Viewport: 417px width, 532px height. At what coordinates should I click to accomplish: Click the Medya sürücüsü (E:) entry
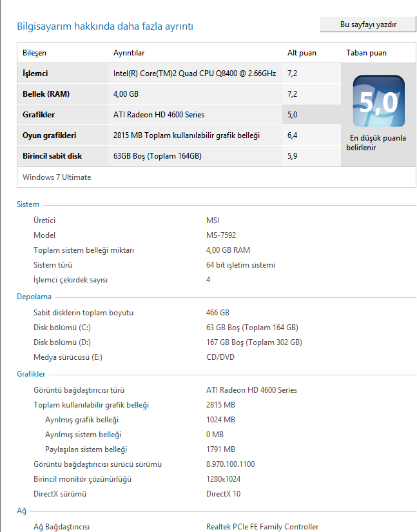click(x=68, y=357)
